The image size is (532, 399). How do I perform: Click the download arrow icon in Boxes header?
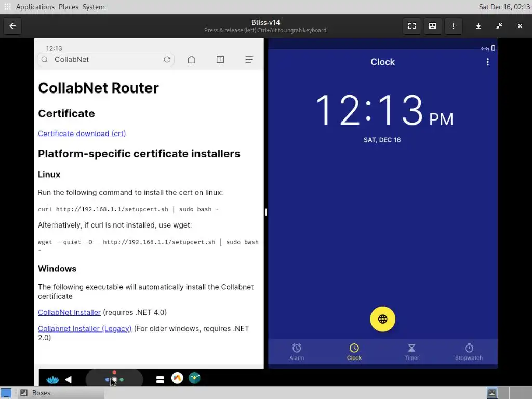(478, 26)
